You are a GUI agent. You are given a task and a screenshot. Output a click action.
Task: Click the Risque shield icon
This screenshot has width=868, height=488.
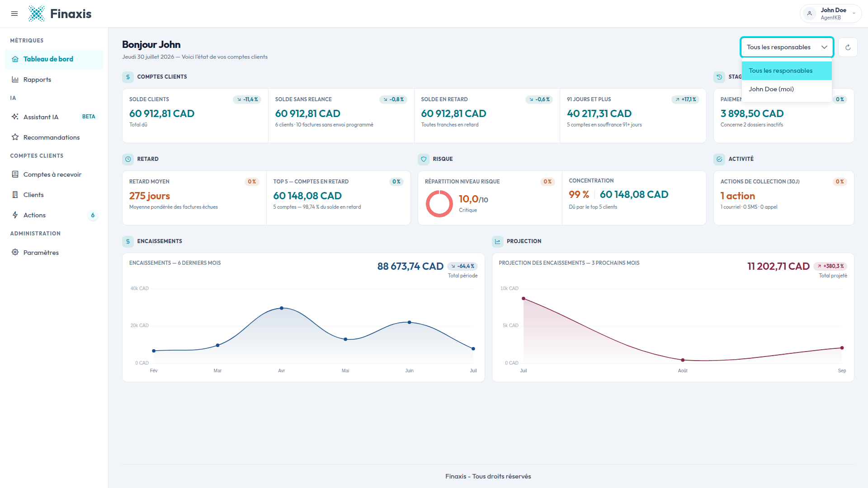pos(424,159)
